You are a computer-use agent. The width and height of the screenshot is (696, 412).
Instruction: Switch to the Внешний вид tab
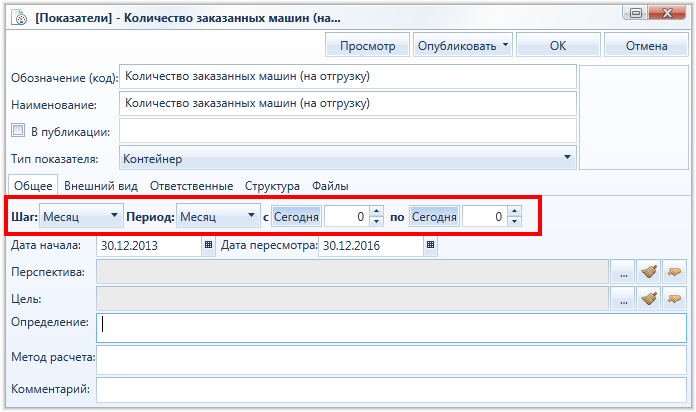[101, 186]
